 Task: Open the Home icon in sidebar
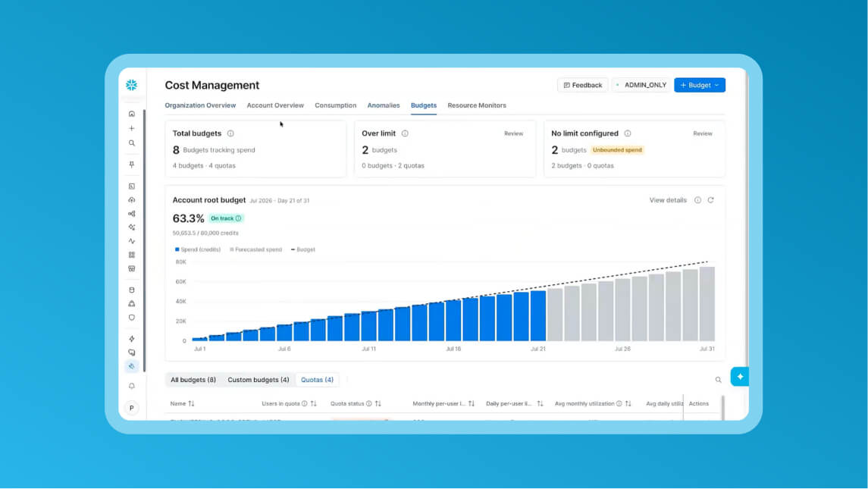(132, 114)
